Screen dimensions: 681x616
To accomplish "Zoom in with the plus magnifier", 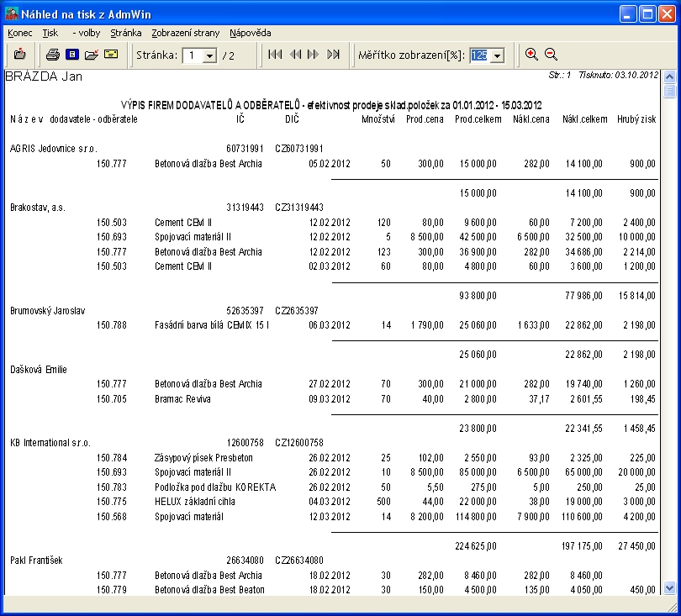I will click(531, 55).
